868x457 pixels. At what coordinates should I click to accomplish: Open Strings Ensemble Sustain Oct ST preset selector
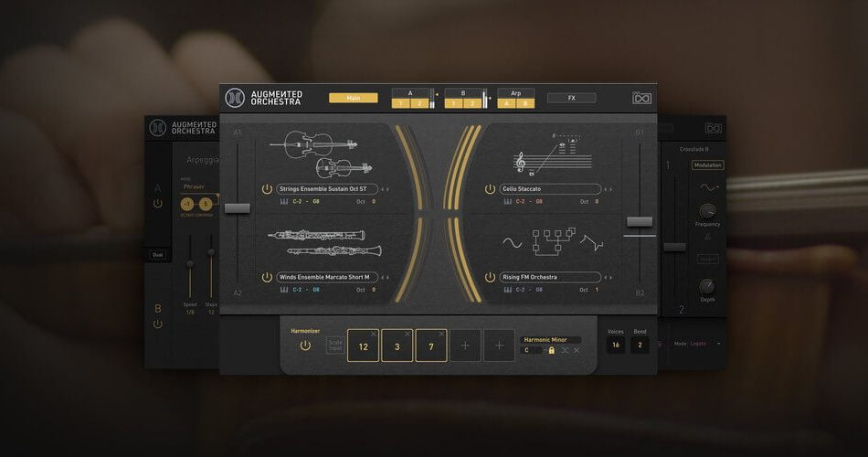[326, 189]
